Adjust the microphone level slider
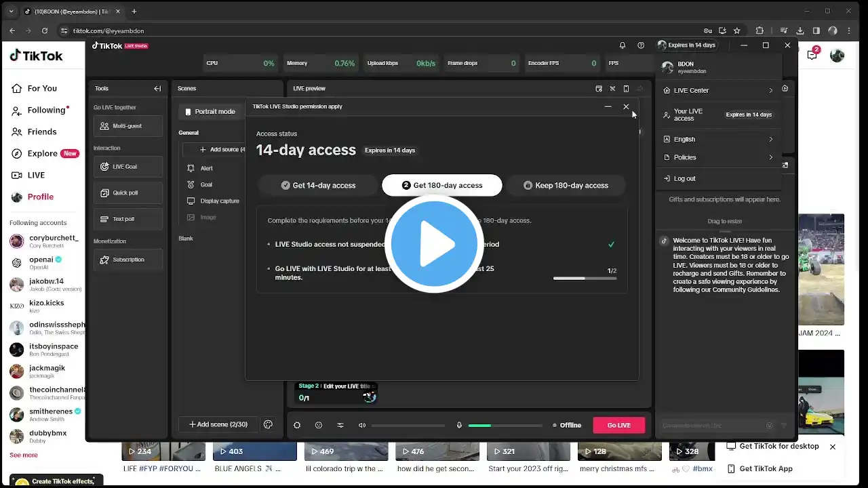This screenshot has width=868, height=488. click(x=505, y=425)
